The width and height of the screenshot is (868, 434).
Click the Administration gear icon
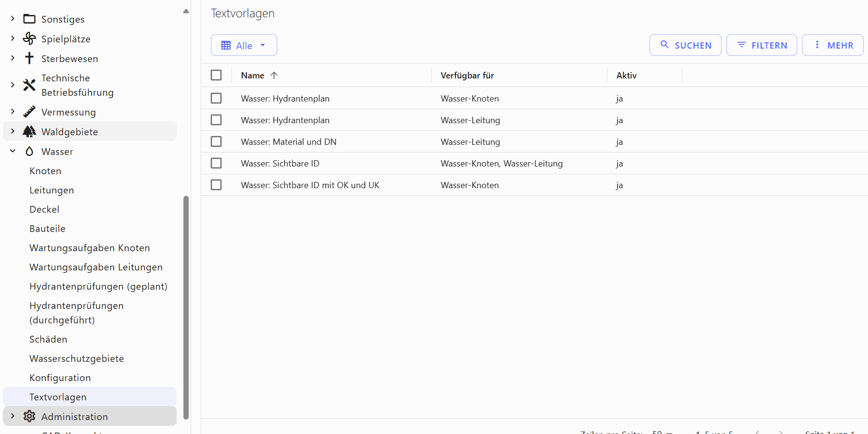coord(29,416)
